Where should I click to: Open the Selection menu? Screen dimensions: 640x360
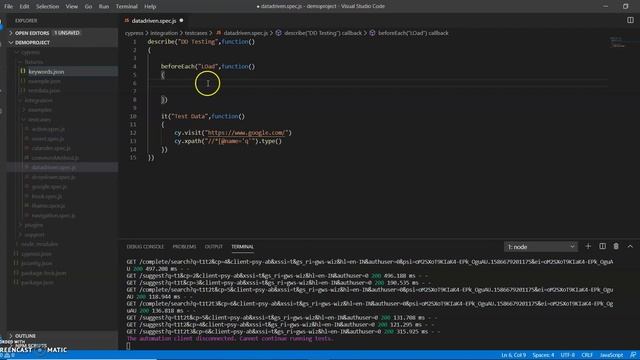click(47, 6)
